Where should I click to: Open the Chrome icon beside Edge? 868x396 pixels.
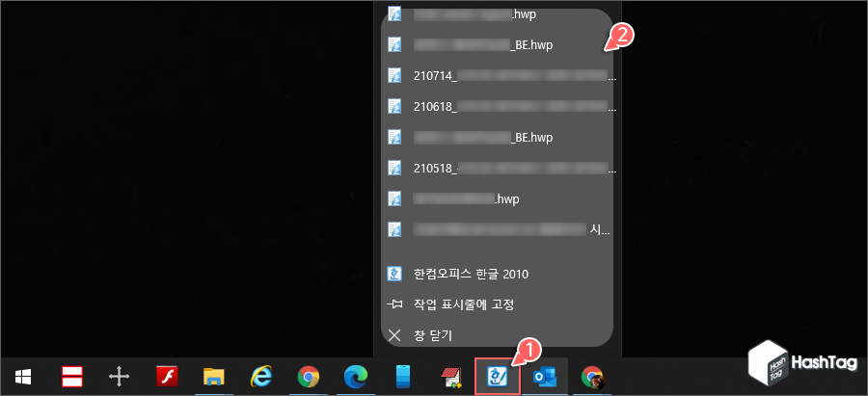click(x=309, y=377)
